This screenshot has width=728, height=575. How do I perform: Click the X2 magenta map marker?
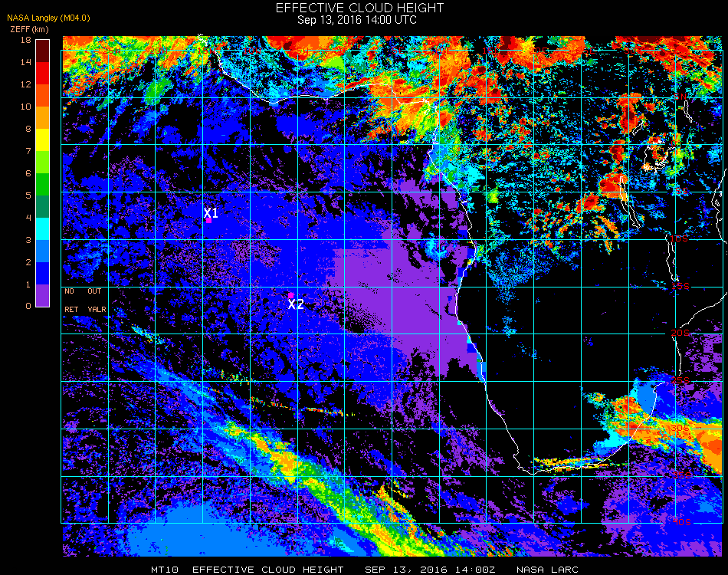[x=290, y=295]
